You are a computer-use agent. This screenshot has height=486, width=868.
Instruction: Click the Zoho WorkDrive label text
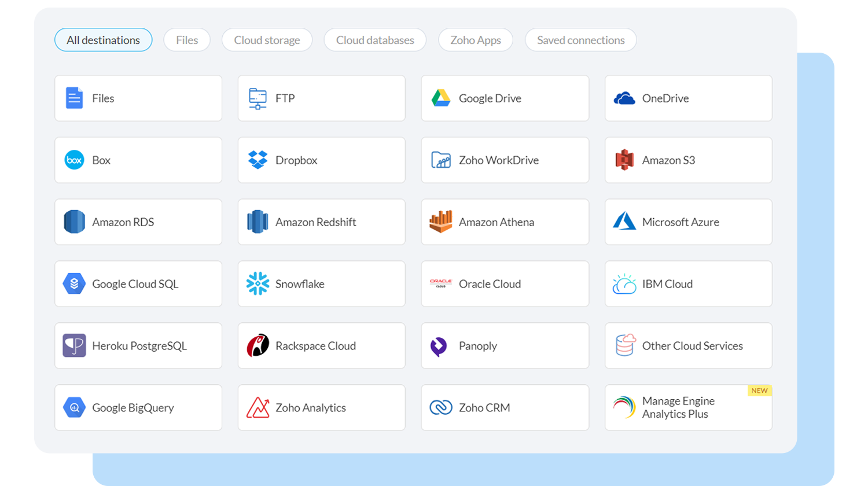coord(499,160)
